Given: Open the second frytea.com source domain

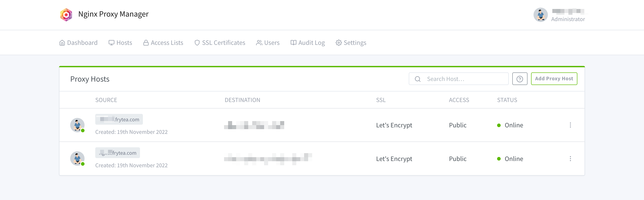Looking at the screenshot, I should click(x=117, y=153).
